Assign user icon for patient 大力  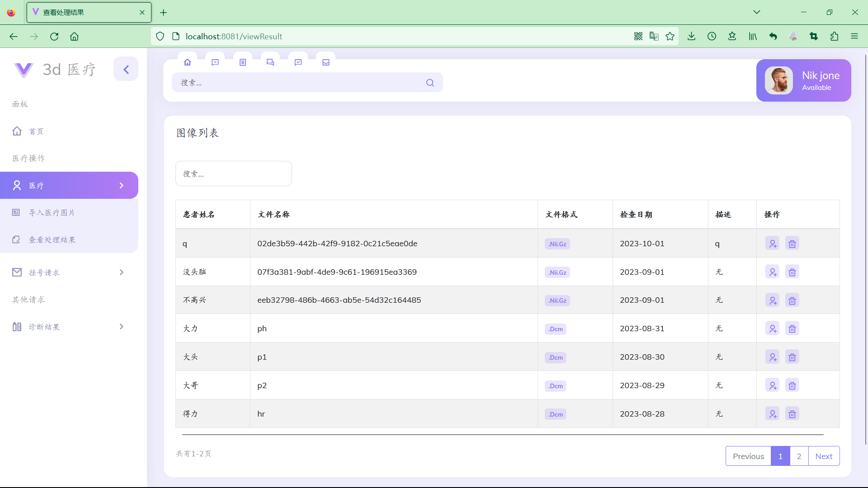(773, 328)
